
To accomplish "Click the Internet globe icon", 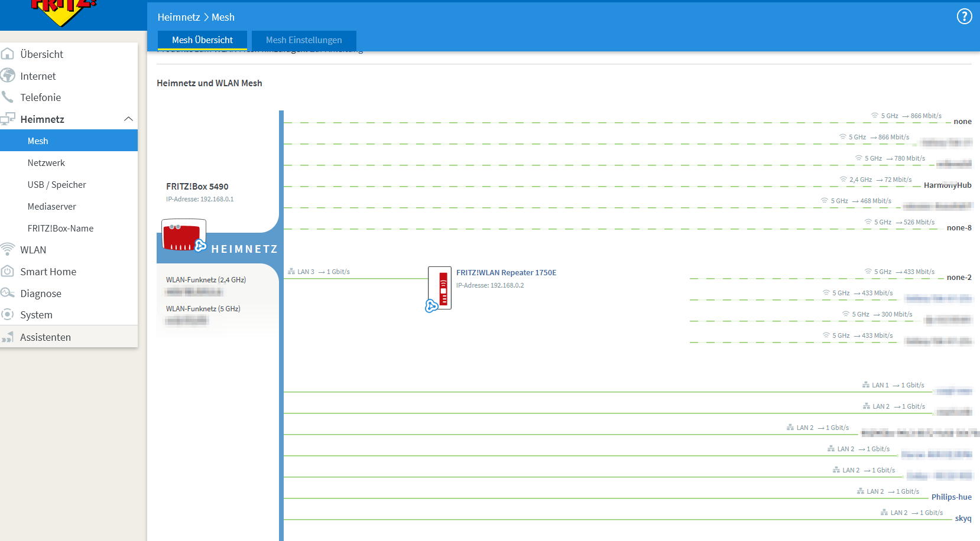I will click(8, 76).
